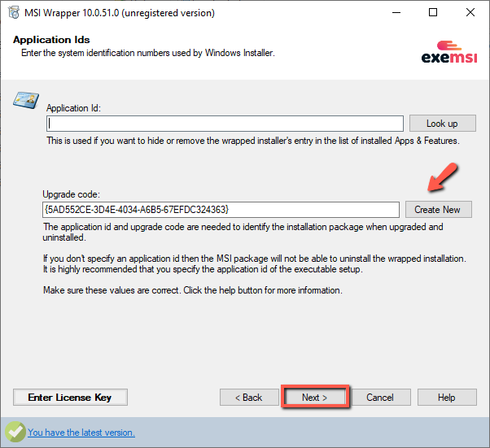
Task: Click the MSI Wrapper title bar icon
Action: click(14, 13)
